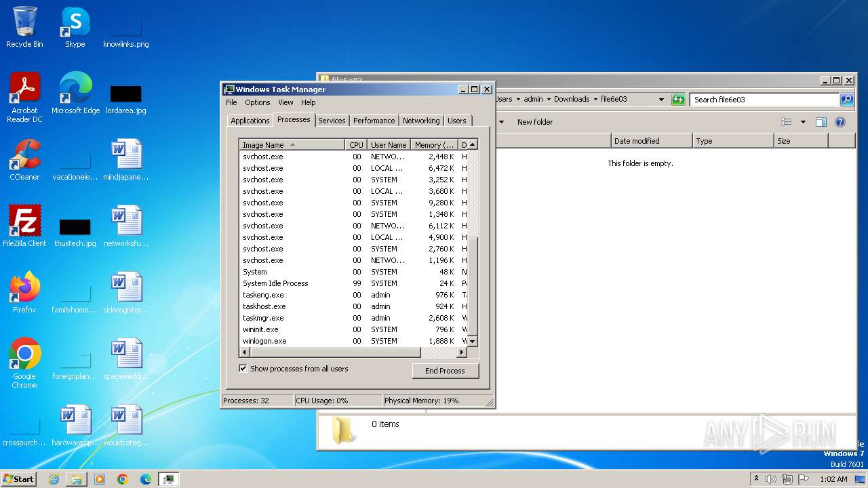The image size is (868, 488).
Task: Open the Recycle Bin desktop icon
Action: tap(24, 27)
